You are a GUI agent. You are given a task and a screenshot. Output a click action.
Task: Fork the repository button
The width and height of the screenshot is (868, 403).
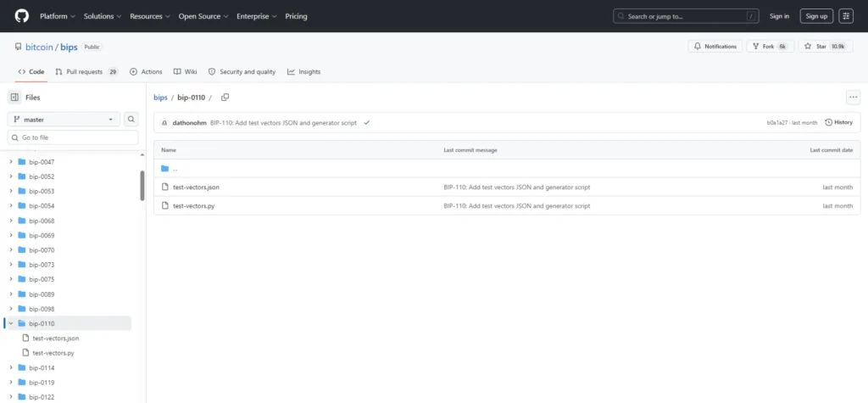pos(770,47)
